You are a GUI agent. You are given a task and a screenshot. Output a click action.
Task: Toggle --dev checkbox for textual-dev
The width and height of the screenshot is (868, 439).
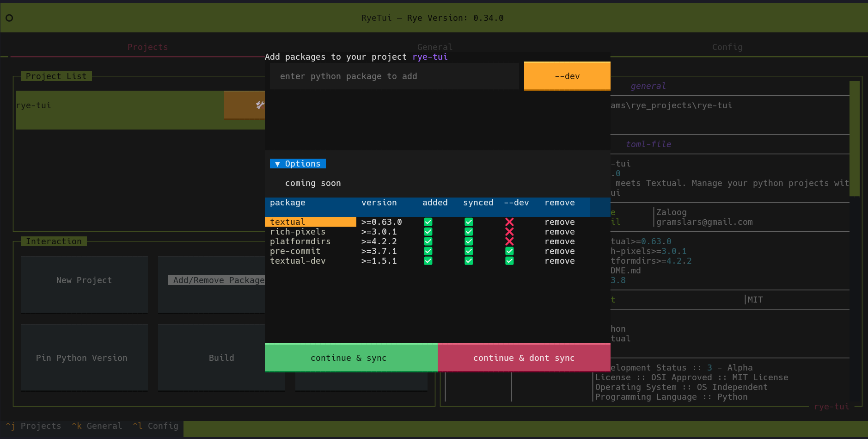(x=509, y=261)
